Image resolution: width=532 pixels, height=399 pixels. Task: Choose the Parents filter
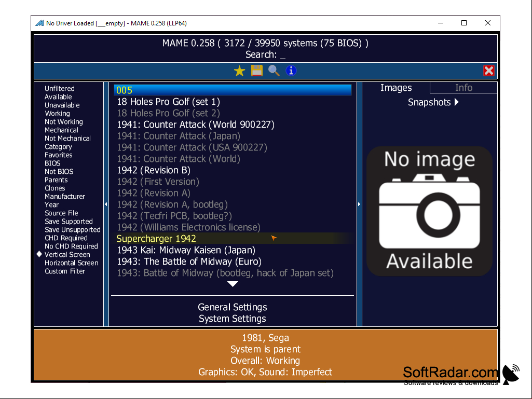coord(56,180)
